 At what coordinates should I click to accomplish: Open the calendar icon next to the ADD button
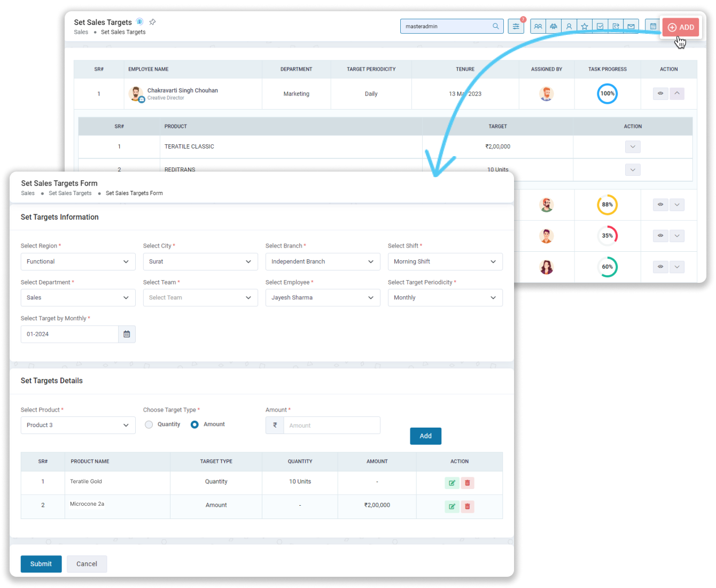click(652, 26)
